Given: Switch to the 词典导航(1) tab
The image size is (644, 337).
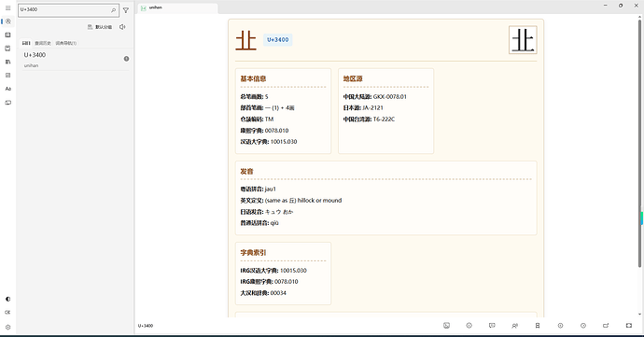Looking at the screenshot, I should pos(66,43).
